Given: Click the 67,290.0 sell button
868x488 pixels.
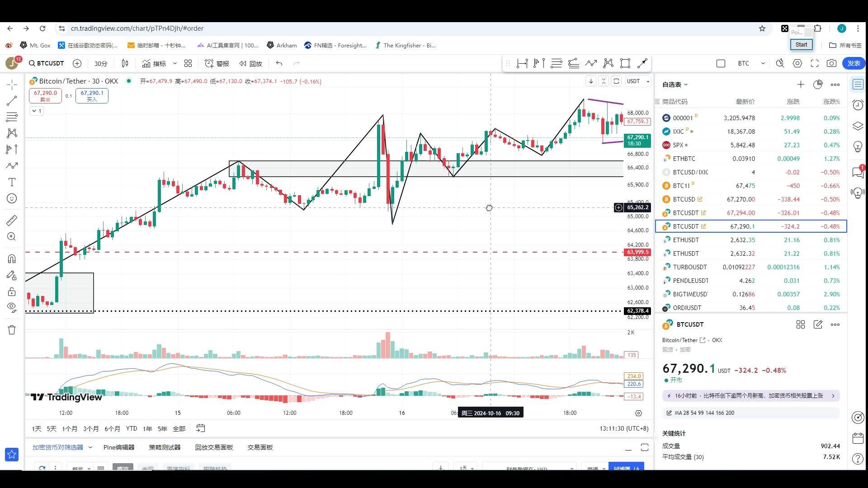Looking at the screenshot, I should click(45, 96).
